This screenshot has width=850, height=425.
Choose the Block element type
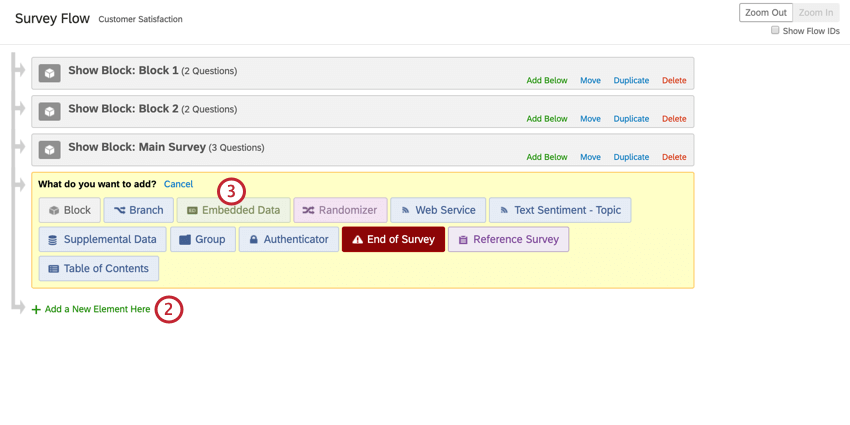coord(70,210)
